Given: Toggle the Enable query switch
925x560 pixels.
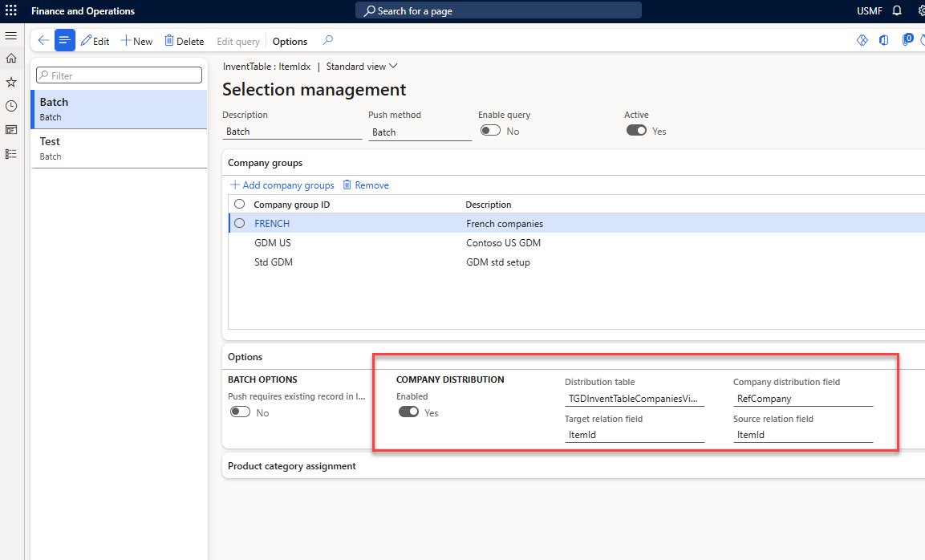Looking at the screenshot, I should pyautogui.click(x=490, y=131).
